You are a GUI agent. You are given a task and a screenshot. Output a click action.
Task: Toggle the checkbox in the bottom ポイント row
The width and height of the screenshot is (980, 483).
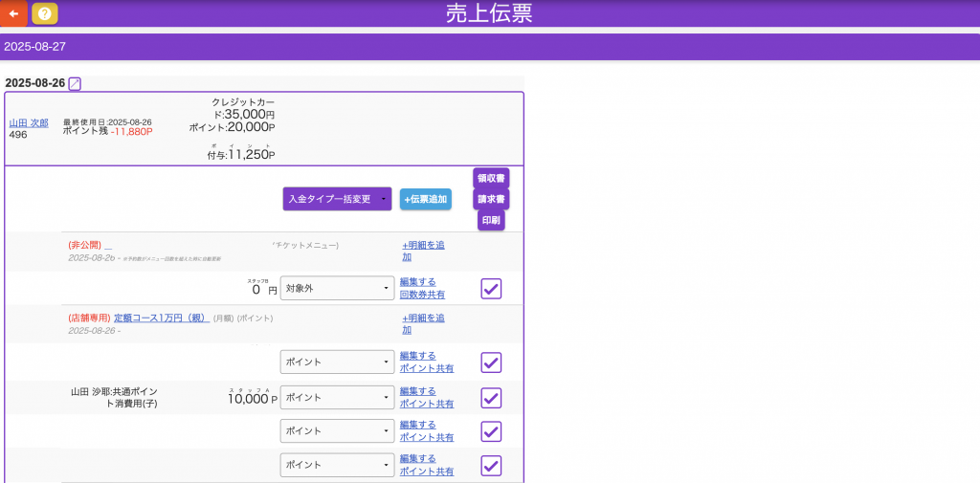tap(491, 465)
